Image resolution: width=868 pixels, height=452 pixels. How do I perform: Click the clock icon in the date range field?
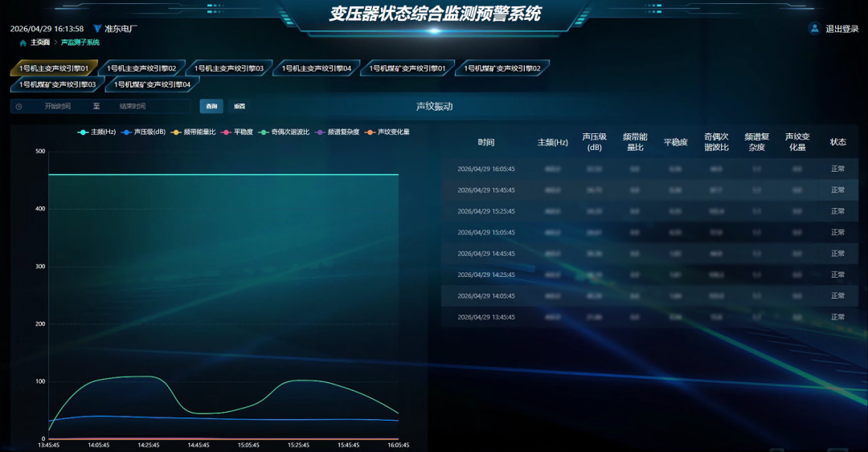click(x=18, y=106)
